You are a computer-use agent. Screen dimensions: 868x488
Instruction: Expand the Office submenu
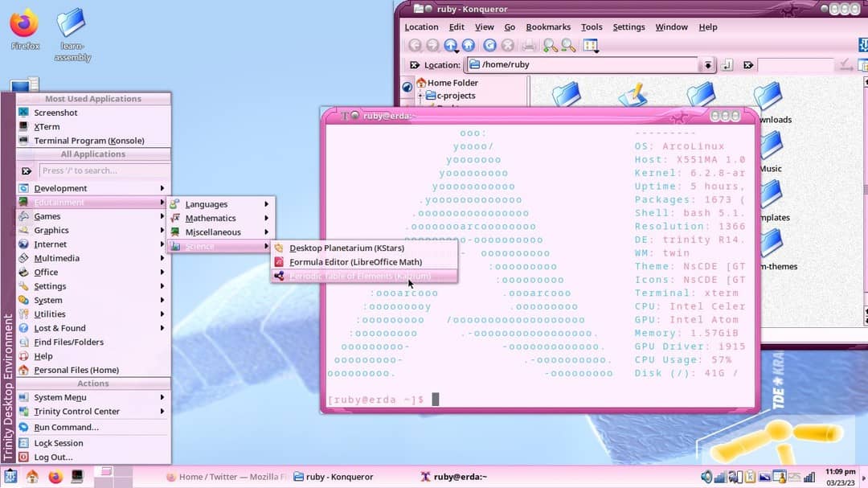93,272
